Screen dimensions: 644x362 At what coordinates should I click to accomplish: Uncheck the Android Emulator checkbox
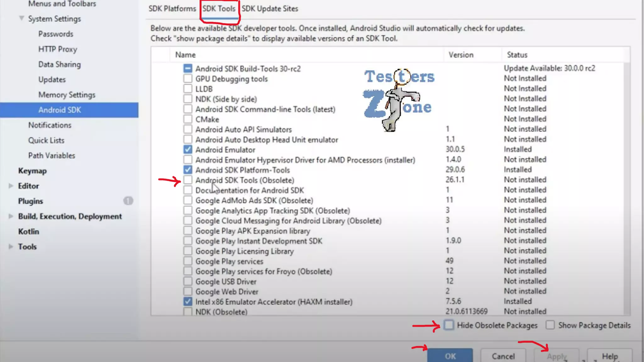point(188,150)
